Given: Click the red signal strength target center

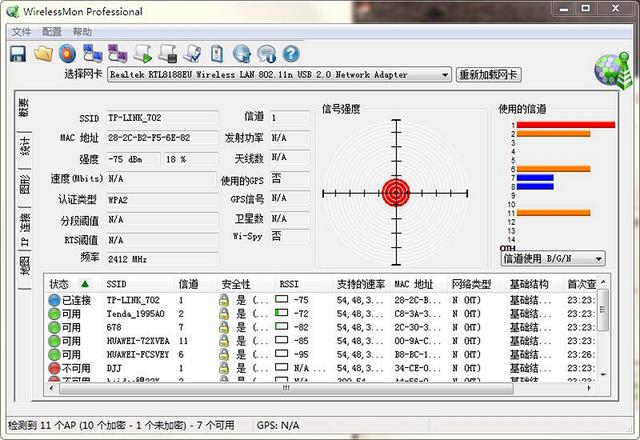Looking at the screenshot, I should click(396, 193).
